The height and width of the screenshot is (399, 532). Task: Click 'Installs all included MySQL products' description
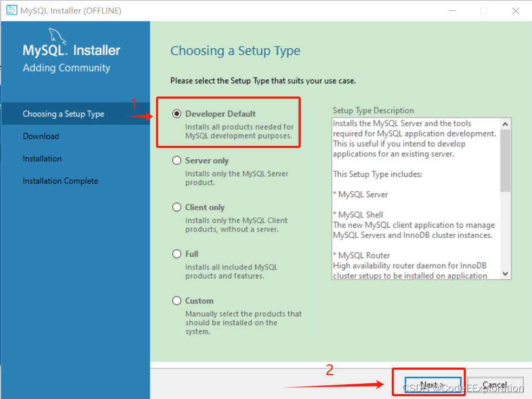click(231, 272)
